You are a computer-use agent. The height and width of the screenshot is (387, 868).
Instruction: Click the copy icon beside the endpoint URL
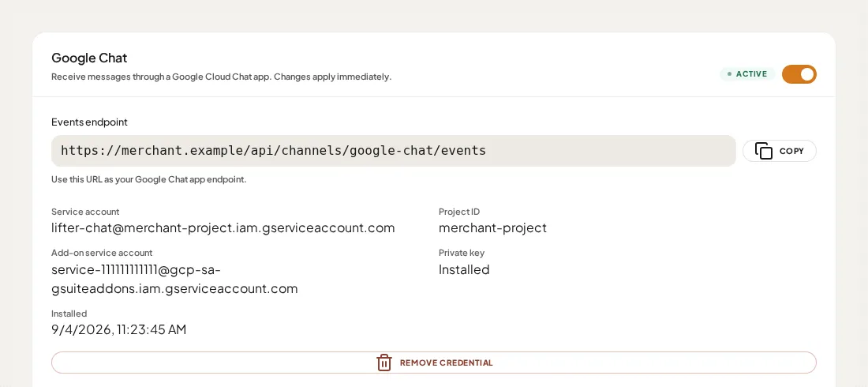pos(764,151)
